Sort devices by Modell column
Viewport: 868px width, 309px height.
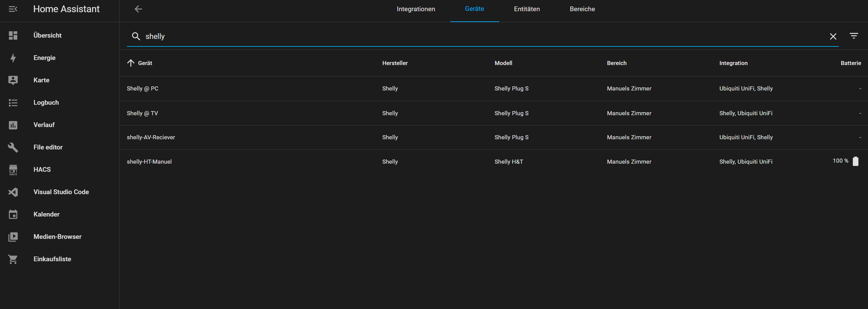click(x=503, y=63)
